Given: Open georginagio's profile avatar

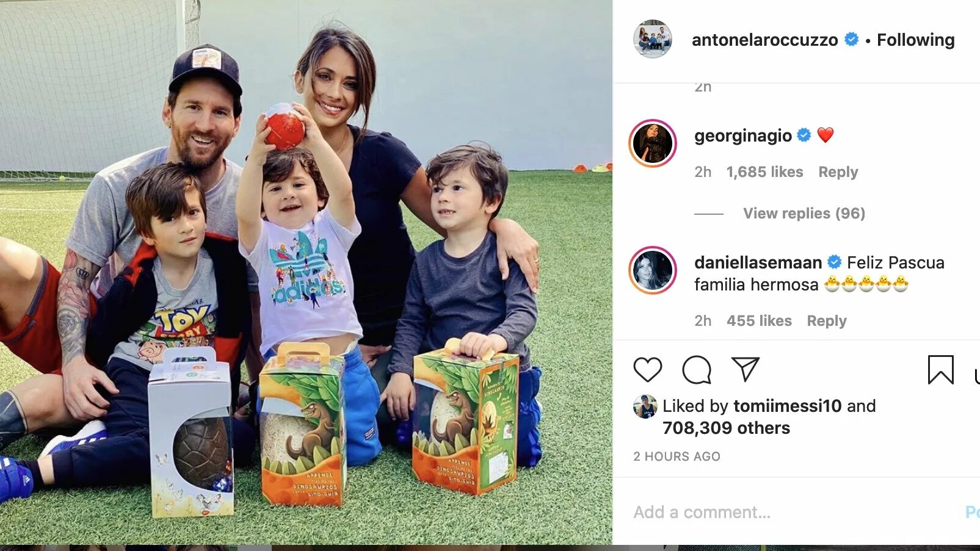Looking at the screenshot, I should pos(653,143).
